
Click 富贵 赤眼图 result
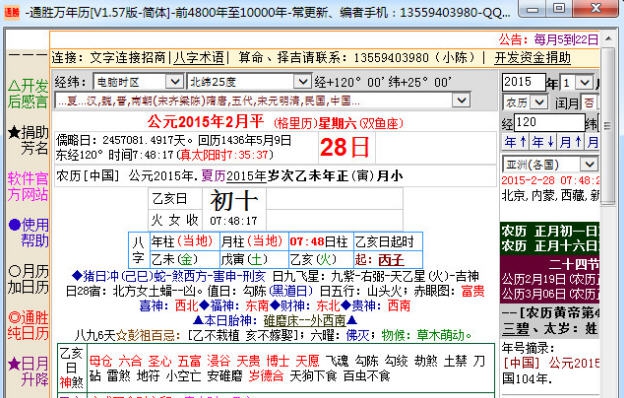coord(473,291)
